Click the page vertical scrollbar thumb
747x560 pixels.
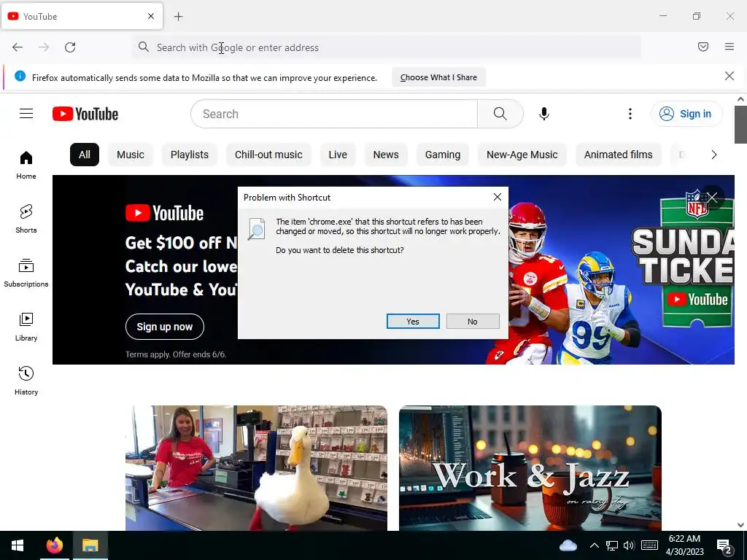(740, 125)
